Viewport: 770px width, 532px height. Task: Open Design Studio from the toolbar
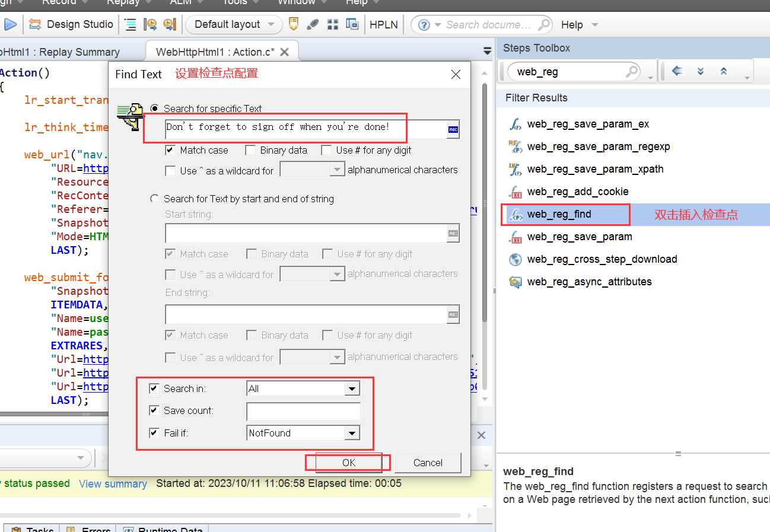coord(71,24)
